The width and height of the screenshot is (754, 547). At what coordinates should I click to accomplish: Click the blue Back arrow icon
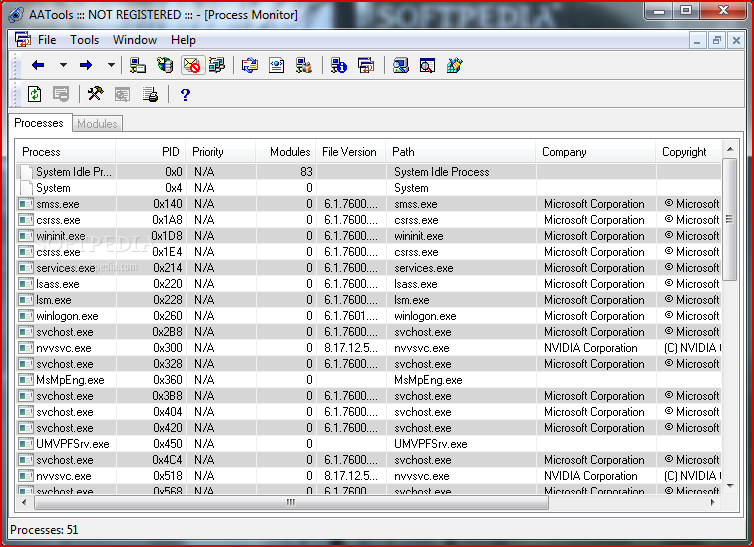[38, 65]
